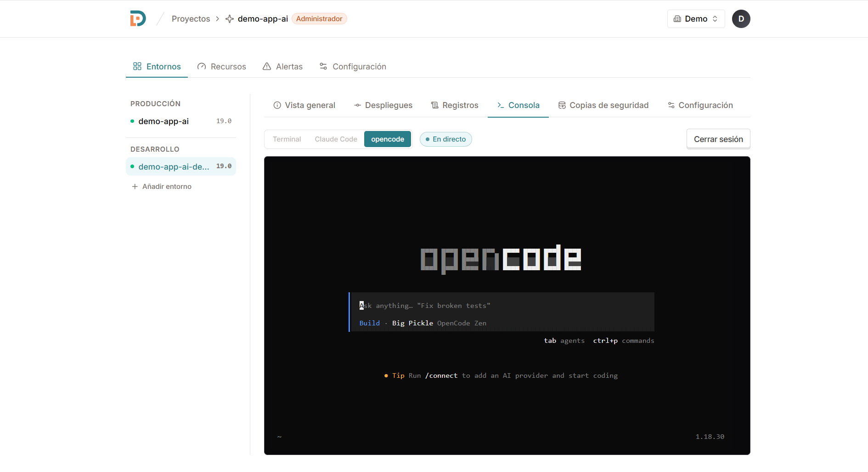The image size is (868, 472).
Task: Open the Demo organization switcher dropdown
Action: pos(696,19)
